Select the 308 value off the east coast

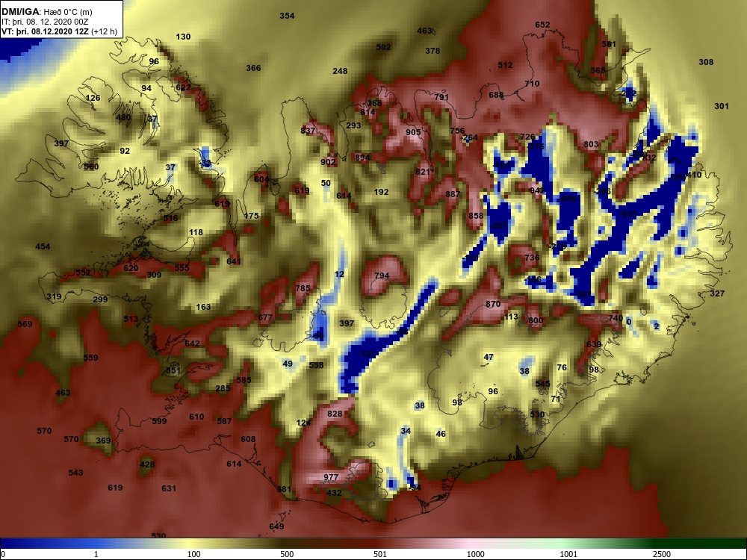coord(706,62)
